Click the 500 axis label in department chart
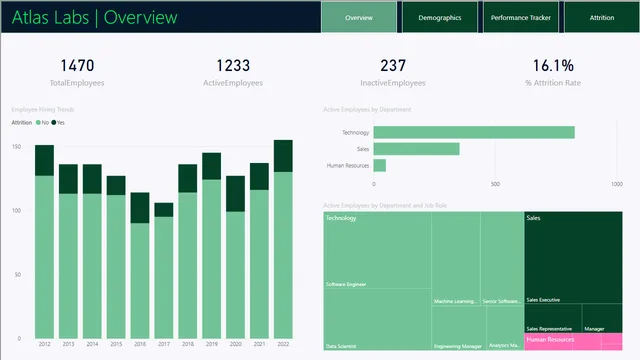640x360 pixels. click(x=495, y=184)
